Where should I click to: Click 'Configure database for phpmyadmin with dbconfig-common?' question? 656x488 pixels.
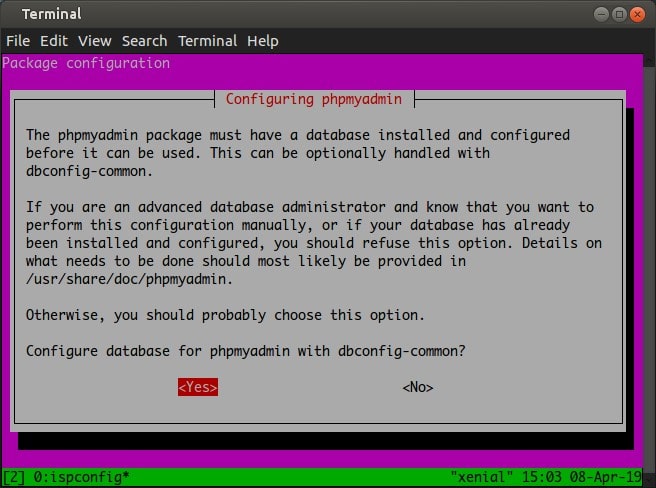[x=246, y=351]
